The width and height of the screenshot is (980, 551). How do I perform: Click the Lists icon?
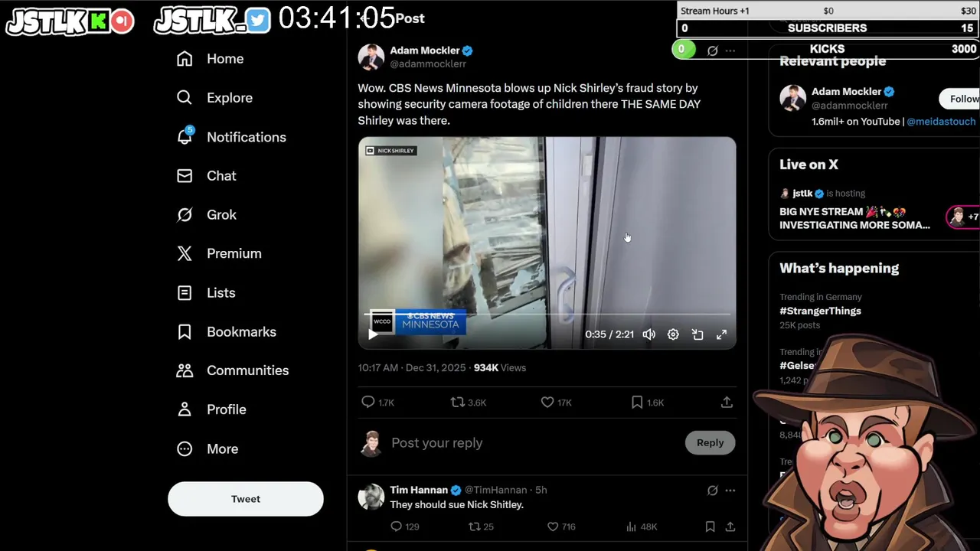(185, 293)
